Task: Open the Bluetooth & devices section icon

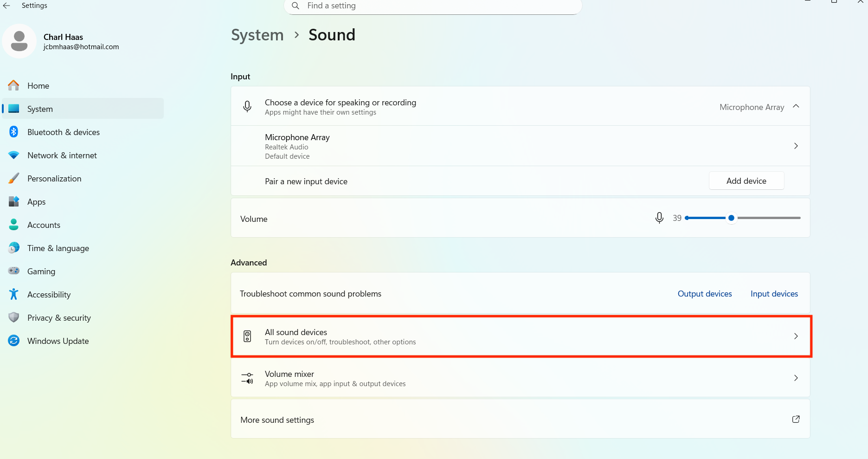Action: click(x=13, y=132)
